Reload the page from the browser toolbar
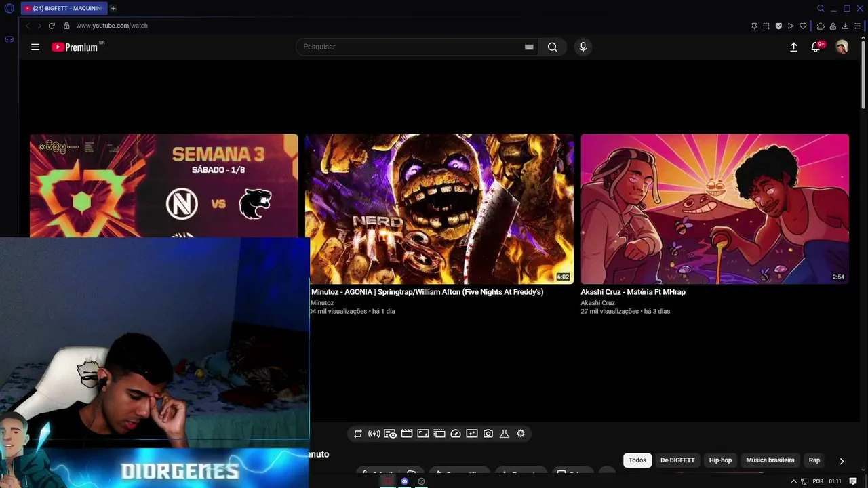Image resolution: width=868 pixels, height=488 pixels. click(52, 26)
